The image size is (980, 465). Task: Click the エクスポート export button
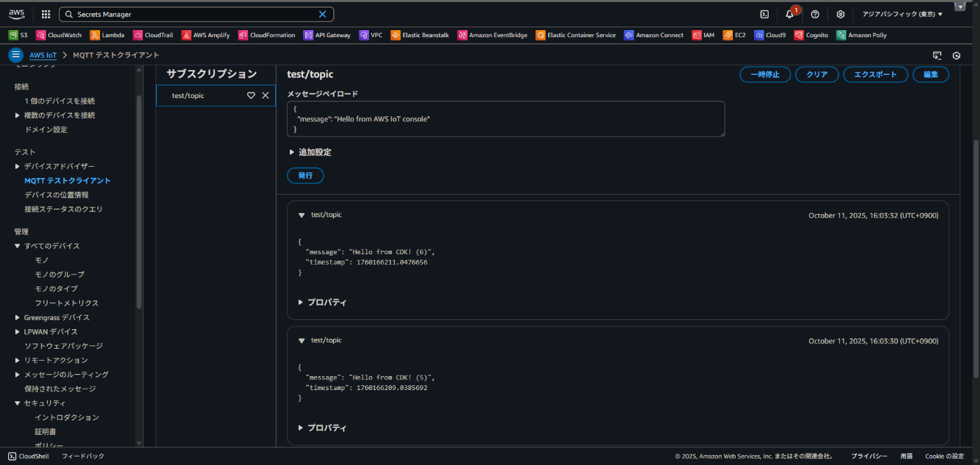(x=876, y=74)
